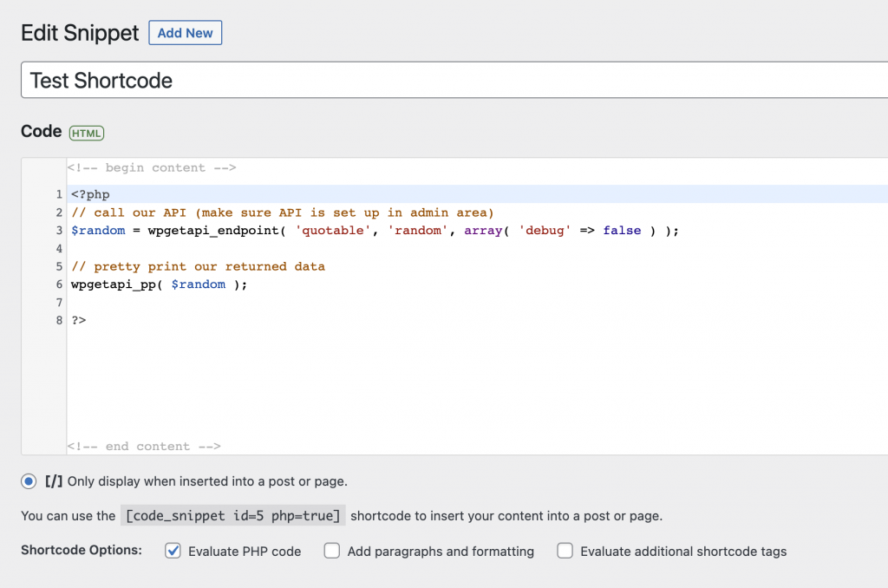Click the Add New button

(186, 33)
